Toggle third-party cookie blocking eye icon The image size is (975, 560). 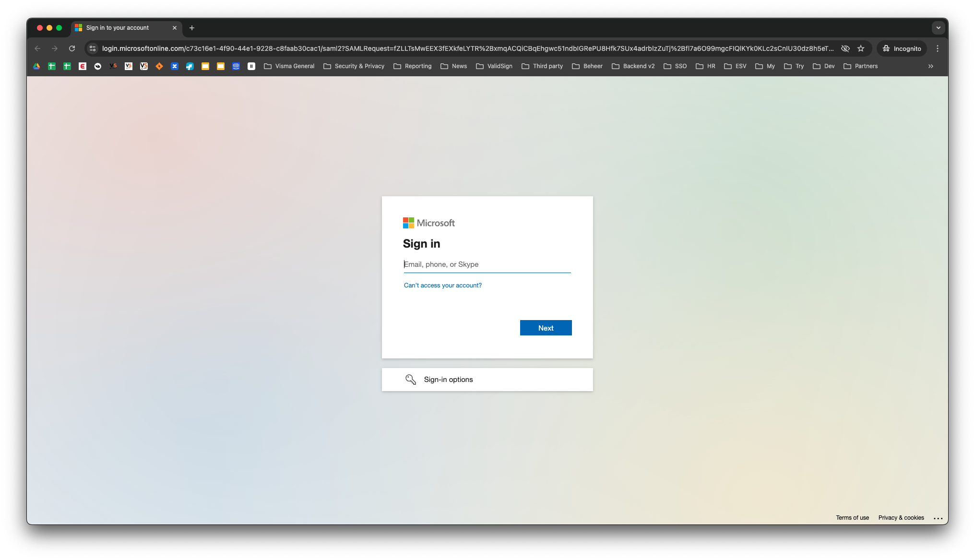click(845, 48)
